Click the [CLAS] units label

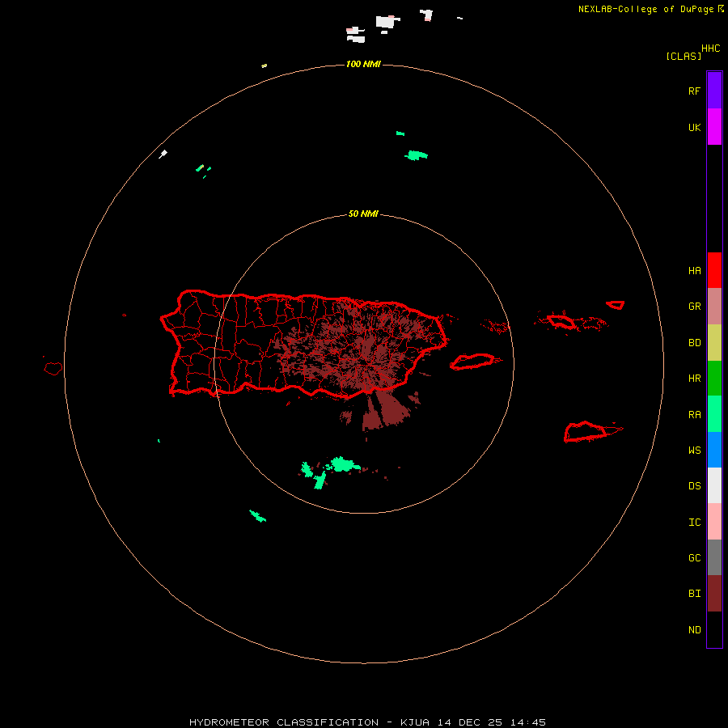point(684,56)
